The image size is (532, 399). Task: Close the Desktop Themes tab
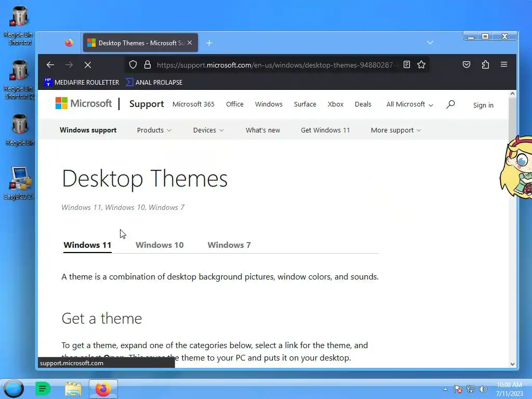pyautogui.click(x=190, y=43)
